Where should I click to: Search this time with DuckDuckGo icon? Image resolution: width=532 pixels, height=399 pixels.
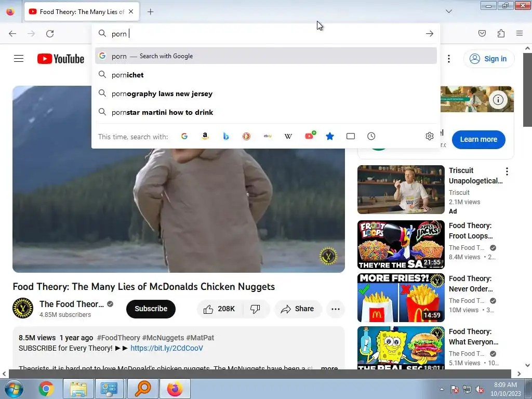point(247,136)
